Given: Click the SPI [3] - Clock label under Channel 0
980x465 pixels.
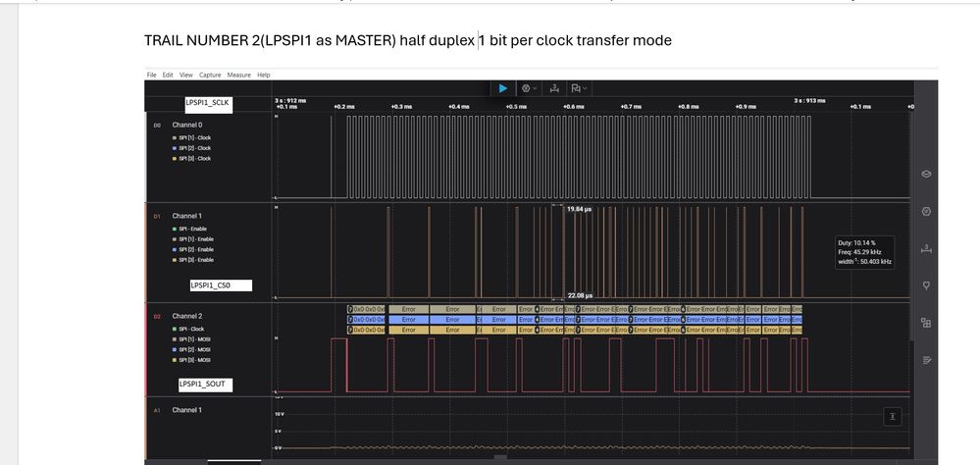Looking at the screenshot, I should [194, 159].
